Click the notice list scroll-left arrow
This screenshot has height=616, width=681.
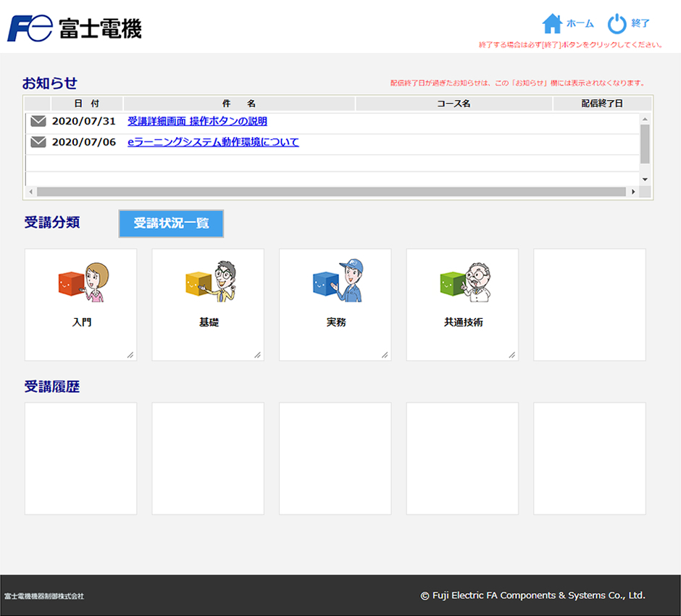click(x=30, y=191)
